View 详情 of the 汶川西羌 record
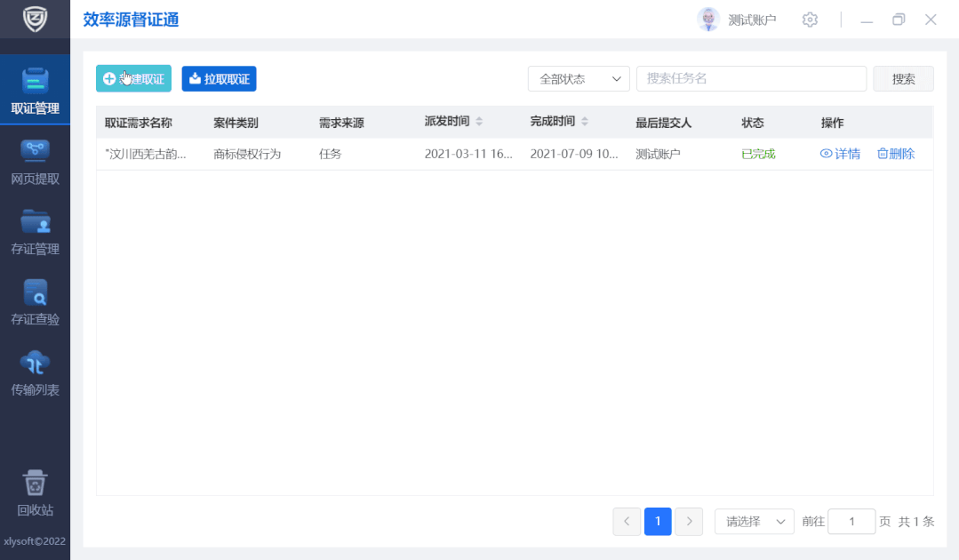 (839, 153)
